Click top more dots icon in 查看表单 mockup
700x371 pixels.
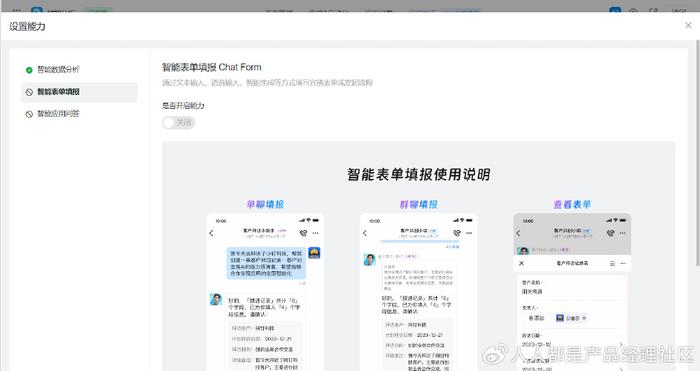[623, 233]
